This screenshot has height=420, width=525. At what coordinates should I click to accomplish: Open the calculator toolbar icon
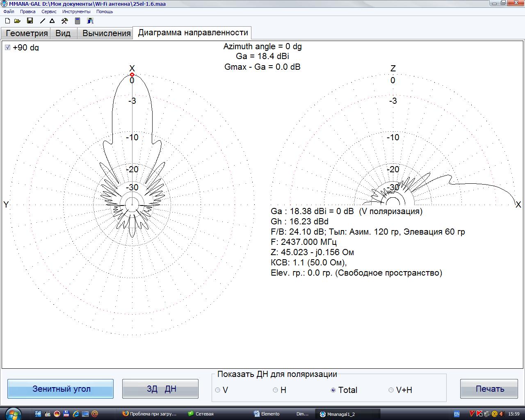[x=78, y=21]
